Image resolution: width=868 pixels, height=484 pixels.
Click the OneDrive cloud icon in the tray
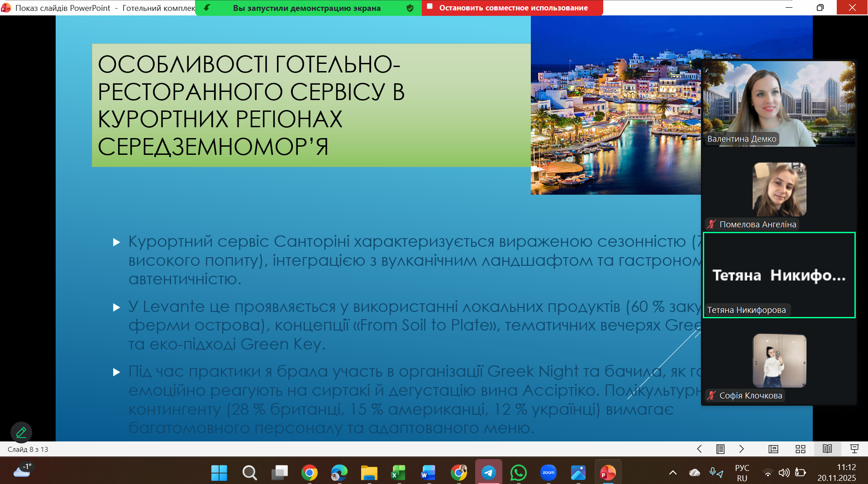[x=695, y=473]
